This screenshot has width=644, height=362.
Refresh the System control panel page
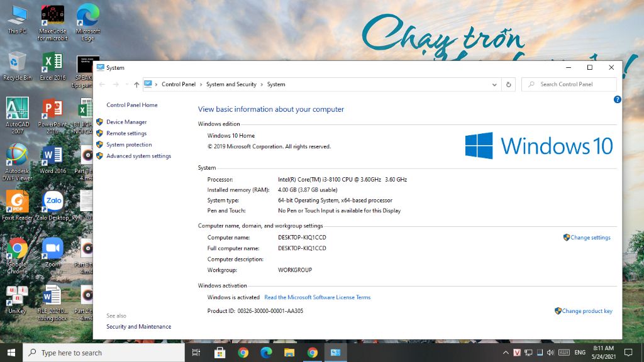point(508,85)
